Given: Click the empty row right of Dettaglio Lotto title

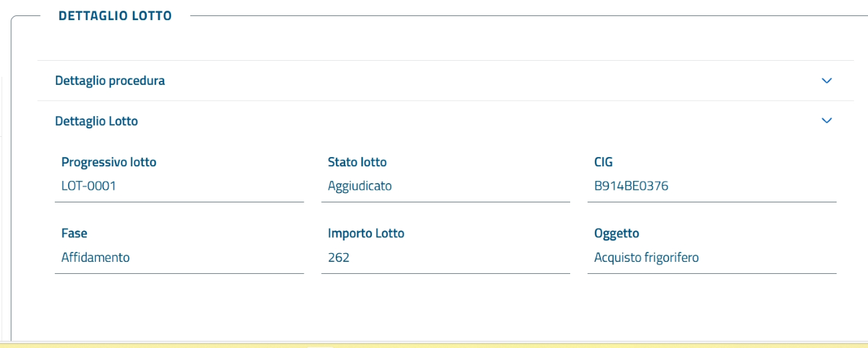Looking at the screenshot, I should (467, 121).
